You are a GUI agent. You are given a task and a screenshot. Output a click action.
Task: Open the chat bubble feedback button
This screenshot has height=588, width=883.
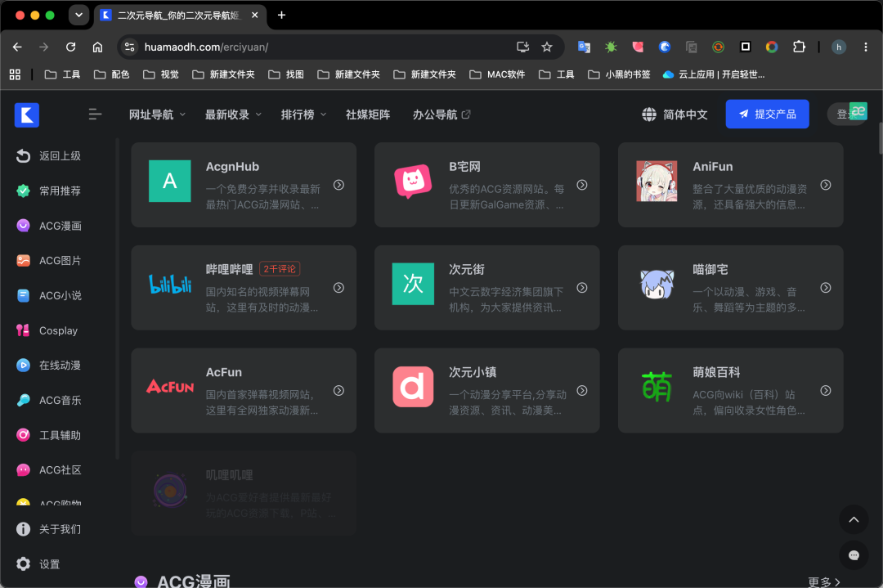[x=854, y=555]
